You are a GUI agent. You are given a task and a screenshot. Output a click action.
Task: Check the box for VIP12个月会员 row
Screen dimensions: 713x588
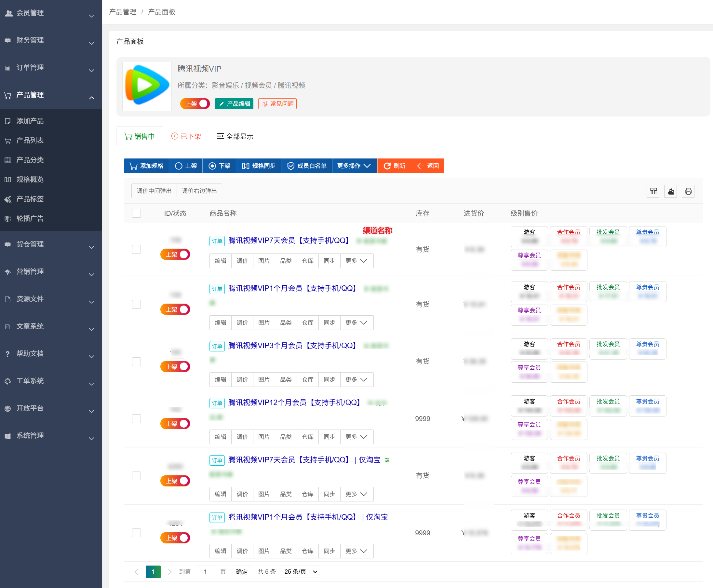(136, 419)
